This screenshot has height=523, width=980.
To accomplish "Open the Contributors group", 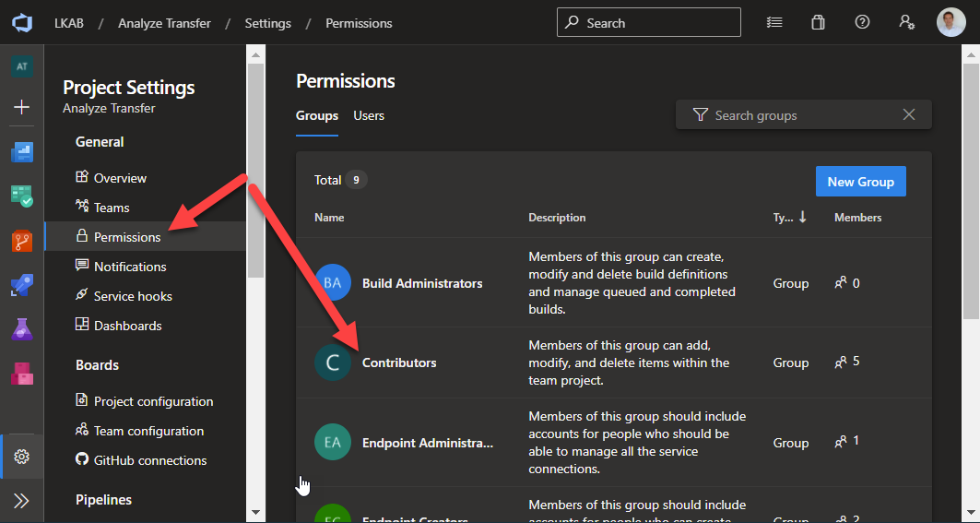I will click(399, 363).
